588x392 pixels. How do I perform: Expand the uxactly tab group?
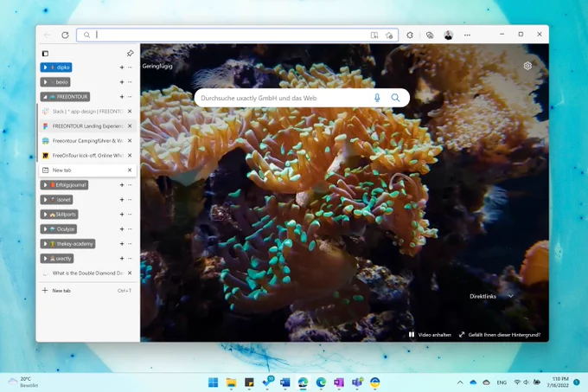point(45,259)
